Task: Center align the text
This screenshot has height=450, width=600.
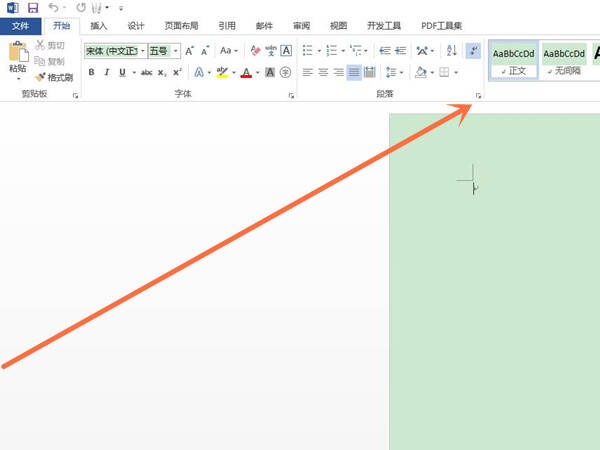Action: [323, 72]
